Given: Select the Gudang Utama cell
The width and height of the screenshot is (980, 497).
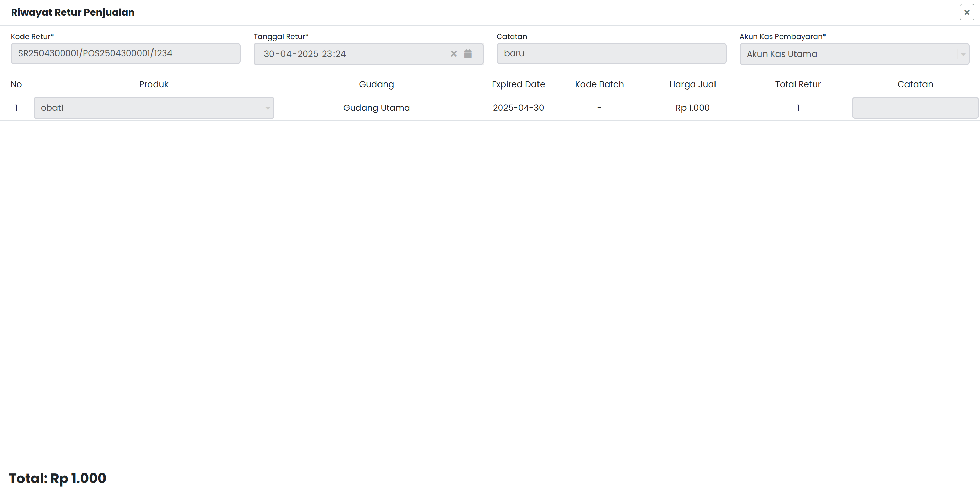Looking at the screenshot, I should pos(376,108).
